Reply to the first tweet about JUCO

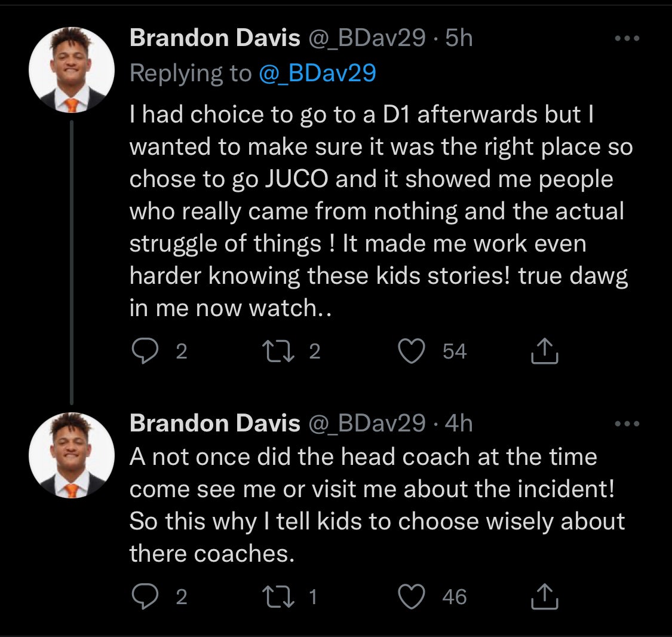coord(143,351)
